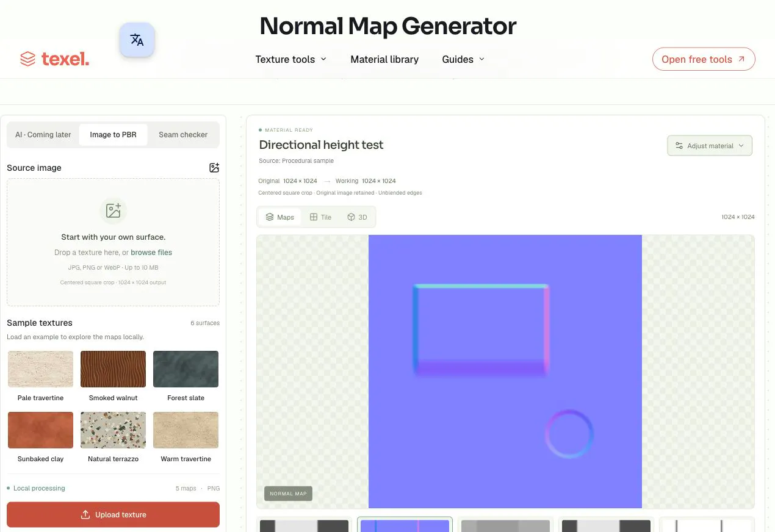Click the translate icon button

137,40
